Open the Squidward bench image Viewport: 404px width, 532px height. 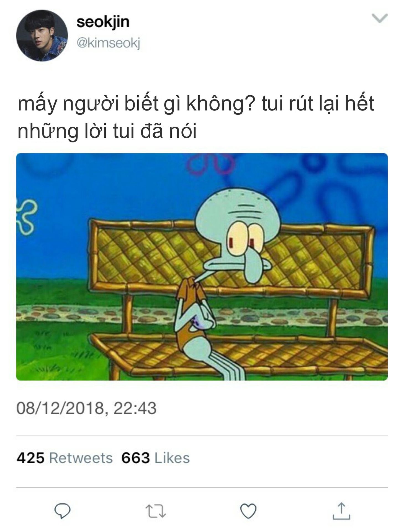pyautogui.click(x=202, y=267)
